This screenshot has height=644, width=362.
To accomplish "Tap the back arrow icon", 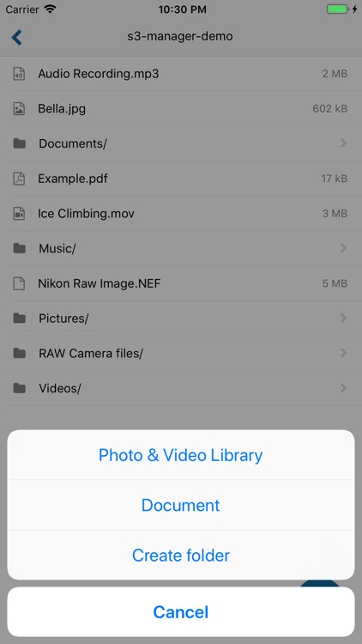I will [x=16, y=37].
